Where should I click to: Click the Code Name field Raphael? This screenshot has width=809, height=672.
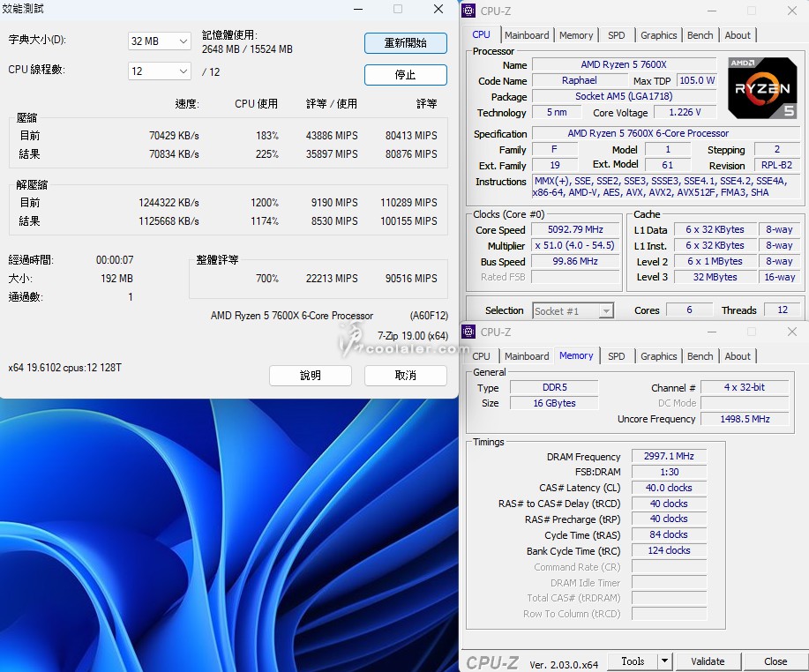580,80
